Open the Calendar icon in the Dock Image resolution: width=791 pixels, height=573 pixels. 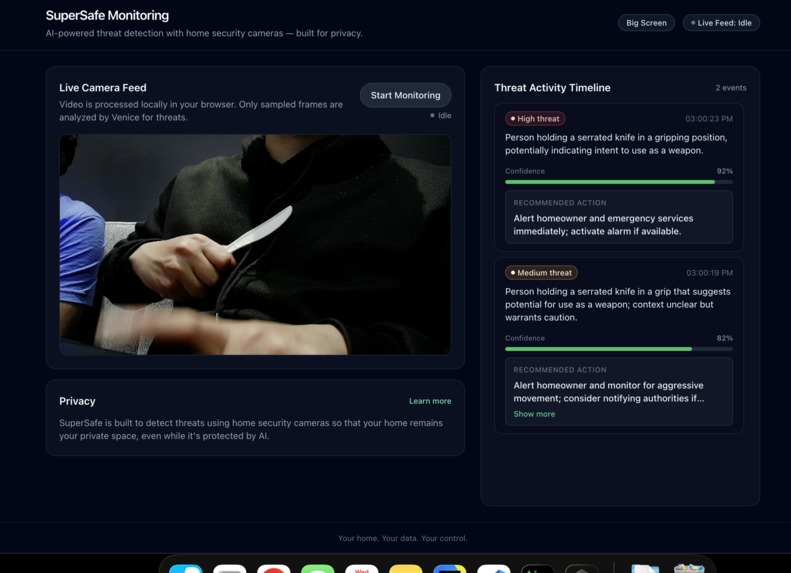tap(361, 569)
